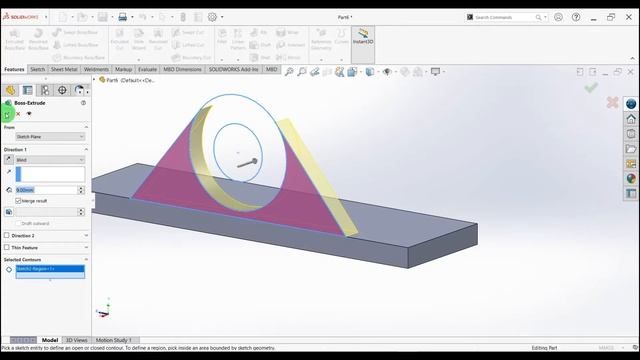Click the Detailed Preview eye icon

29,114
